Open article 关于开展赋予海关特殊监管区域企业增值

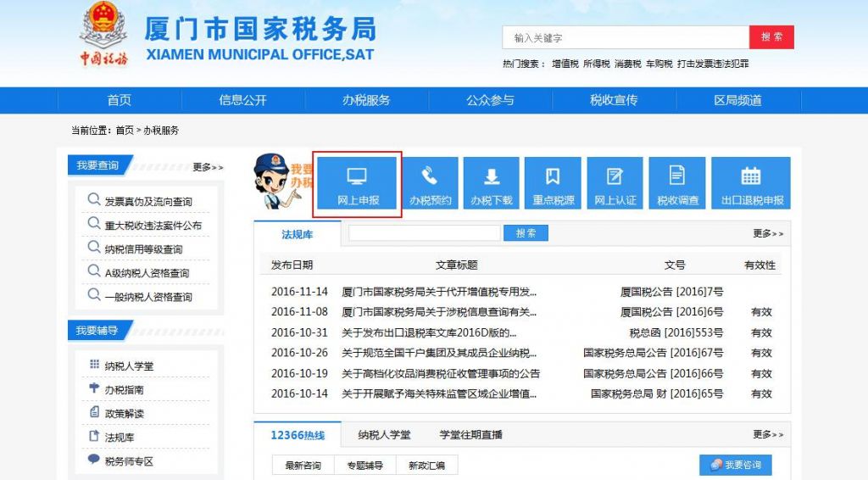click(439, 394)
